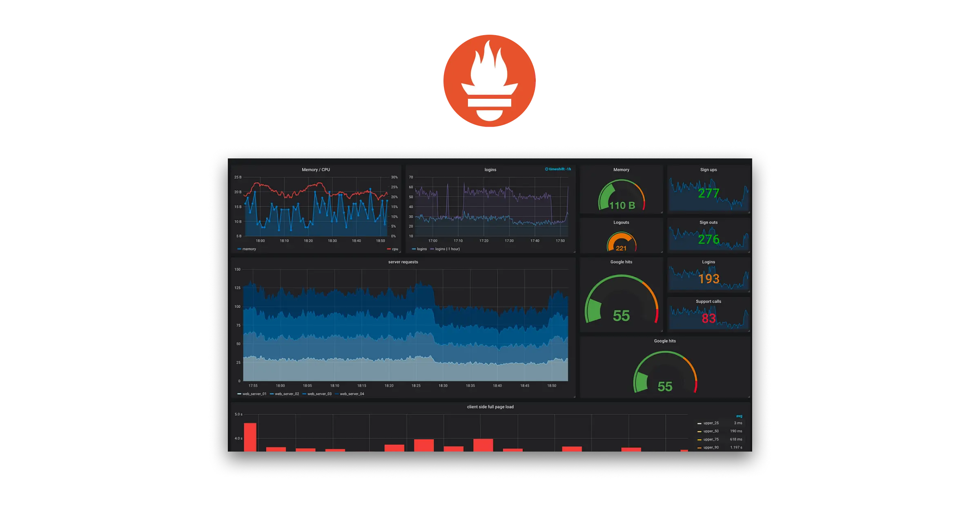Click the 193 Logins value
This screenshot has height=512, width=980.
pos(708,279)
